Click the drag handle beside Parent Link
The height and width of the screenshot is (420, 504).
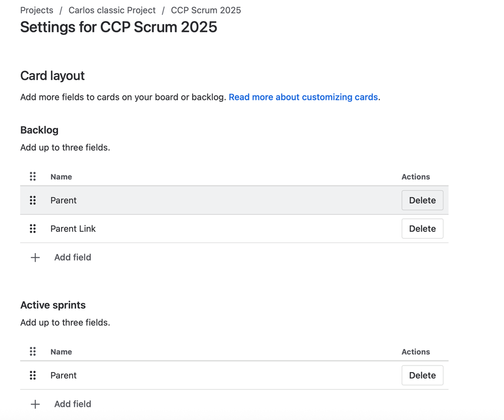[x=33, y=228]
